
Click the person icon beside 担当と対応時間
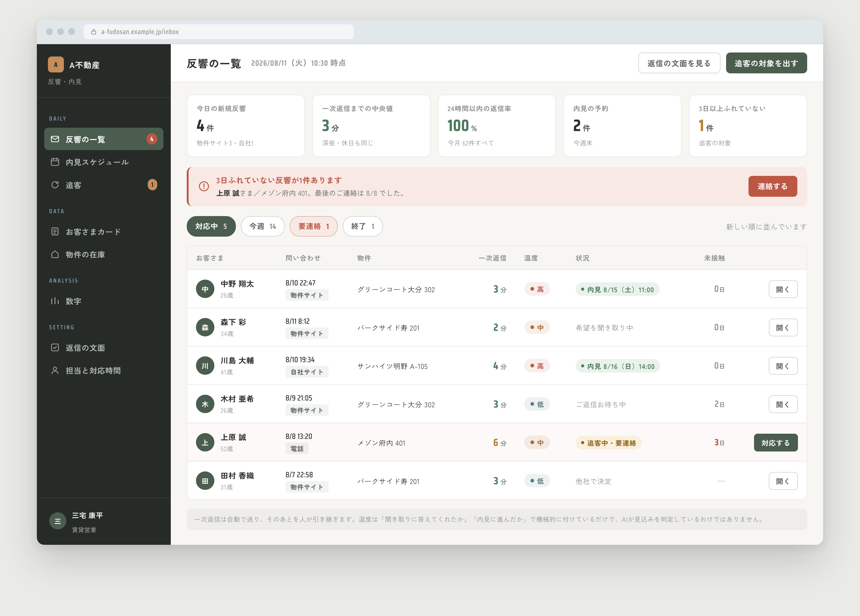coord(55,370)
